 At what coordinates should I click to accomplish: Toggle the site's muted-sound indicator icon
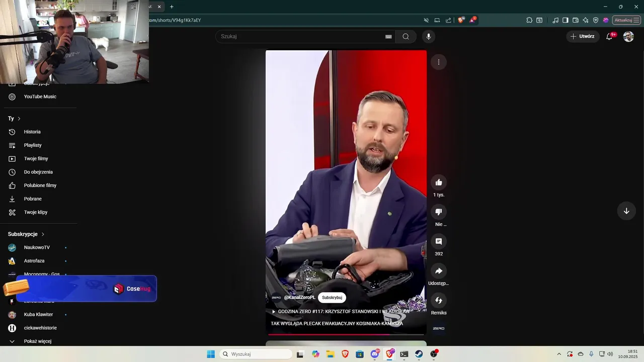click(x=426, y=20)
